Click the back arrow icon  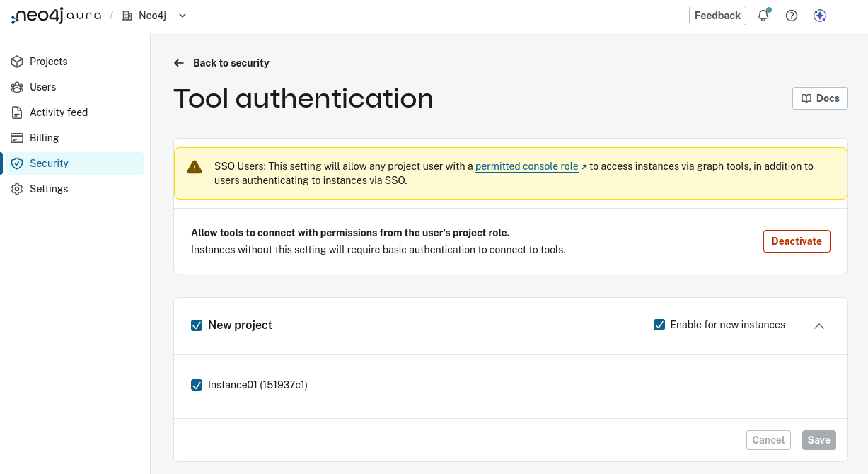179,63
